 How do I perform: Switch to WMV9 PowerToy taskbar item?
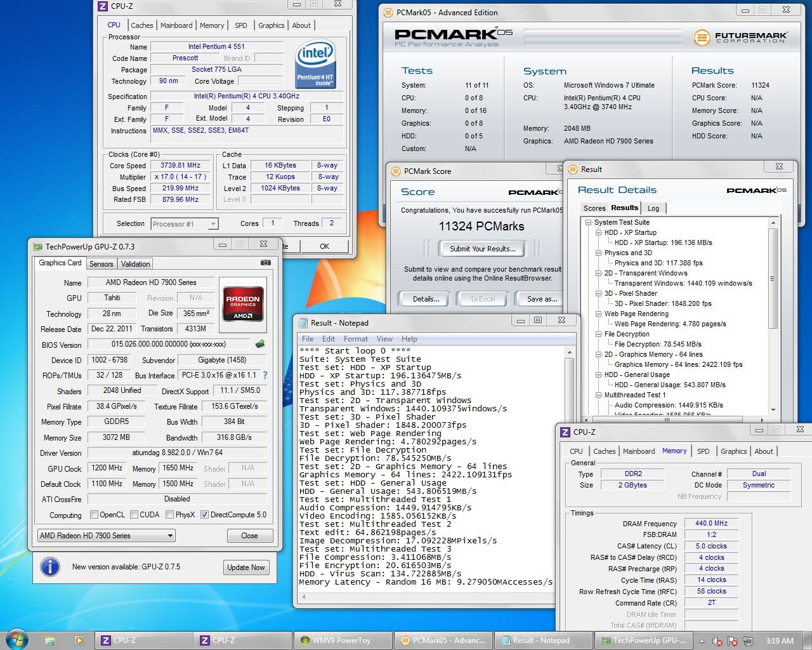[x=343, y=640]
